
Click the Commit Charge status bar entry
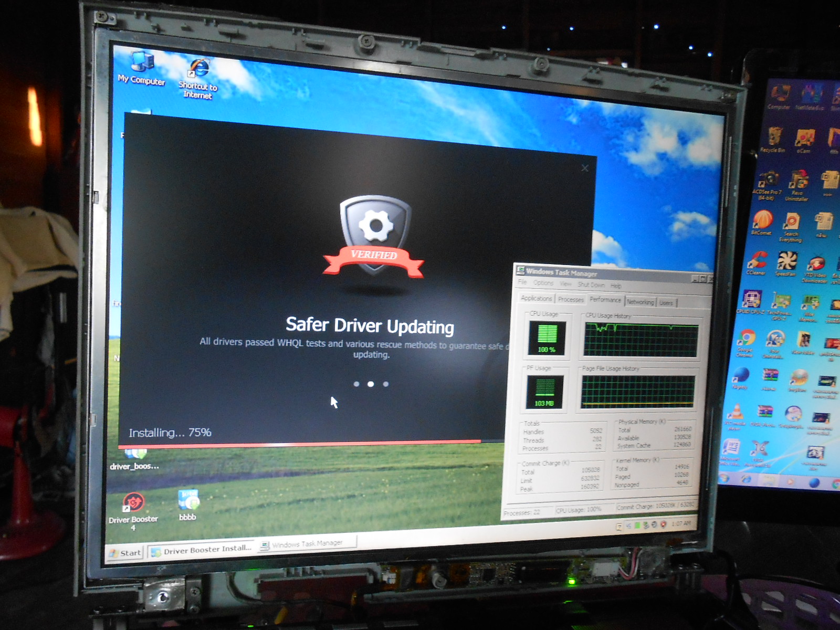point(656,507)
